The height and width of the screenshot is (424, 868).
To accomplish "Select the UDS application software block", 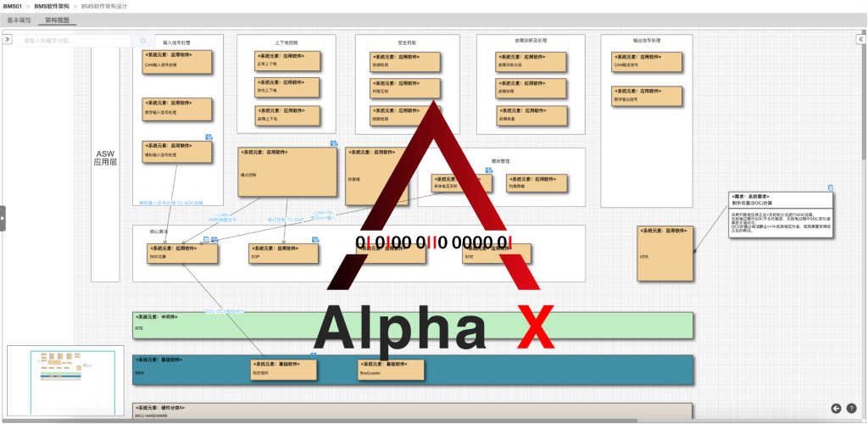I will coord(665,252).
